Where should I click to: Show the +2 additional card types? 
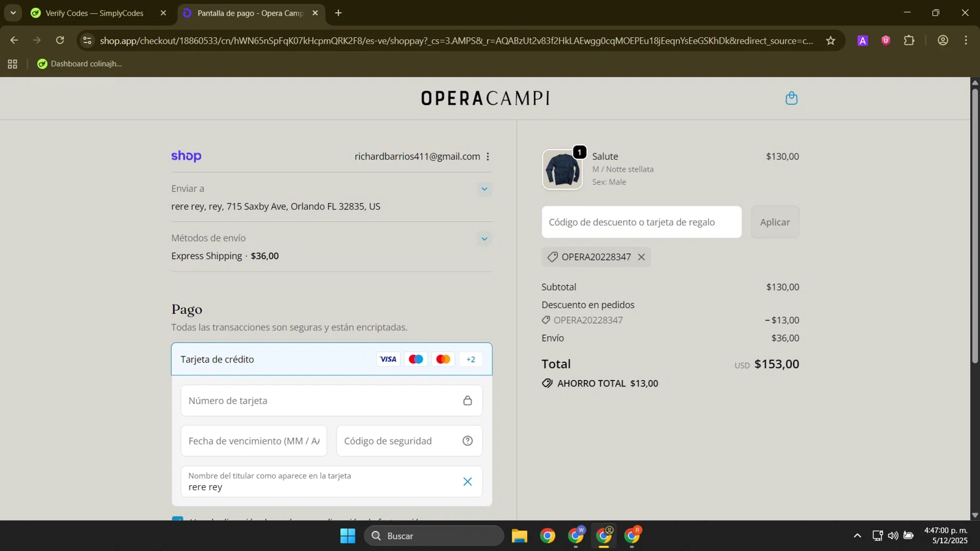470,359
